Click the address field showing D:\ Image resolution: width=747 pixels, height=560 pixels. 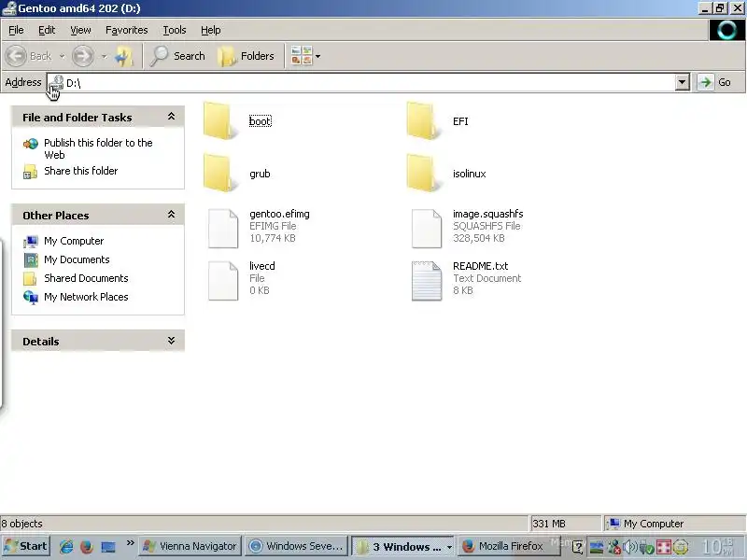coord(368,82)
